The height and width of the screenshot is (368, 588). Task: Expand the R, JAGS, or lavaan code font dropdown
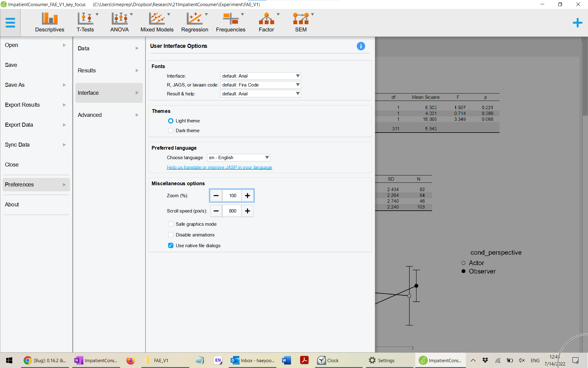[x=260, y=85]
